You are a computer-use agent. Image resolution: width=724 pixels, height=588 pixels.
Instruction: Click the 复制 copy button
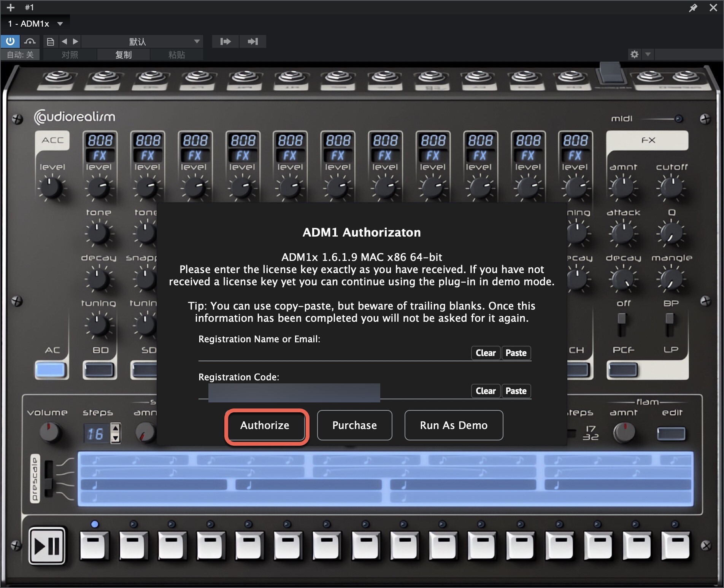tap(123, 55)
